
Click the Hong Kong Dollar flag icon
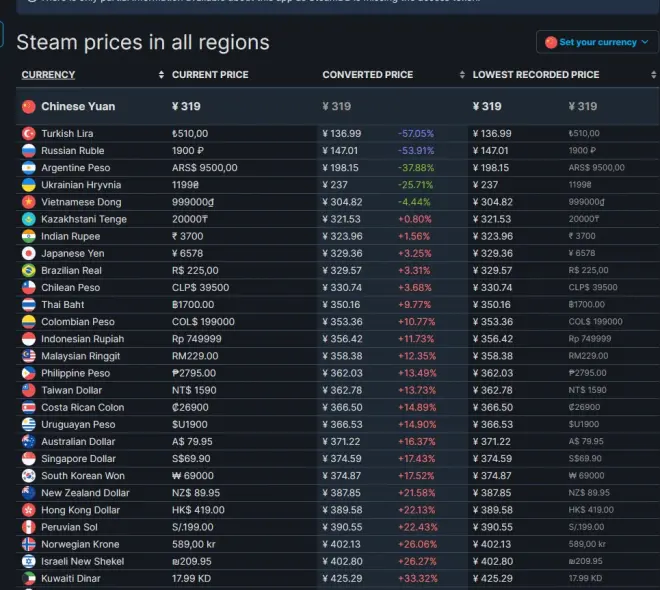click(29, 510)
